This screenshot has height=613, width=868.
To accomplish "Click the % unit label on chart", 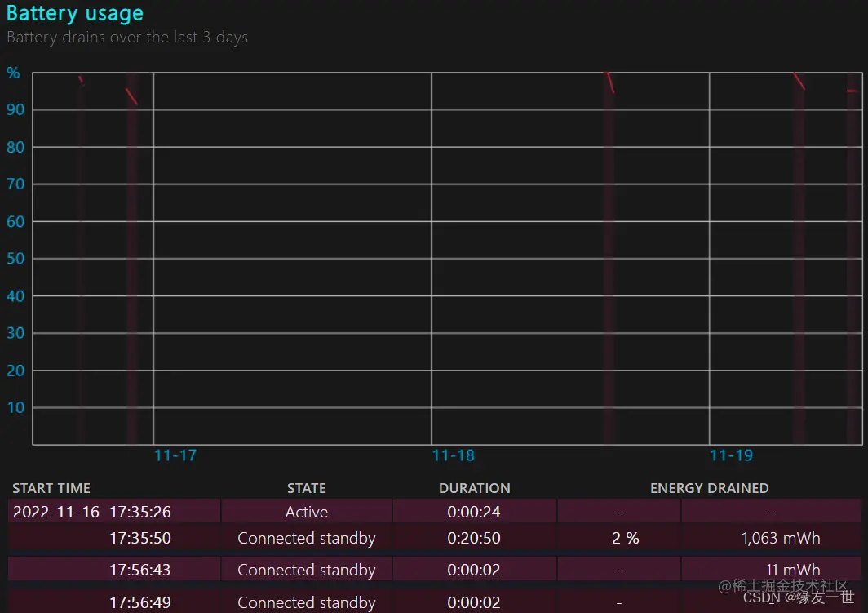I will [x=13, y=73].
